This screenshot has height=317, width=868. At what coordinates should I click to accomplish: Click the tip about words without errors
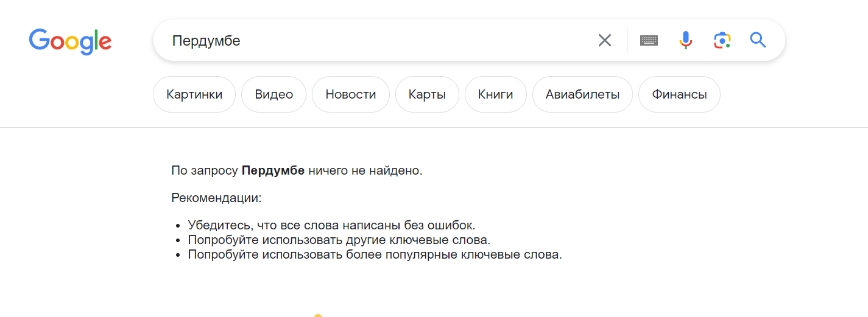[331, 225]
